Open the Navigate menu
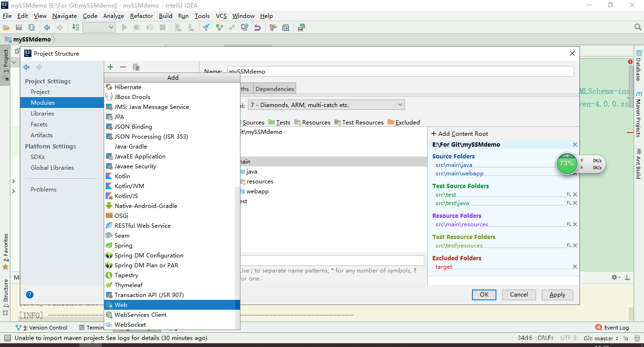Image resolution: width=644 pixels, height=347 pixels. tap(65, 16)
